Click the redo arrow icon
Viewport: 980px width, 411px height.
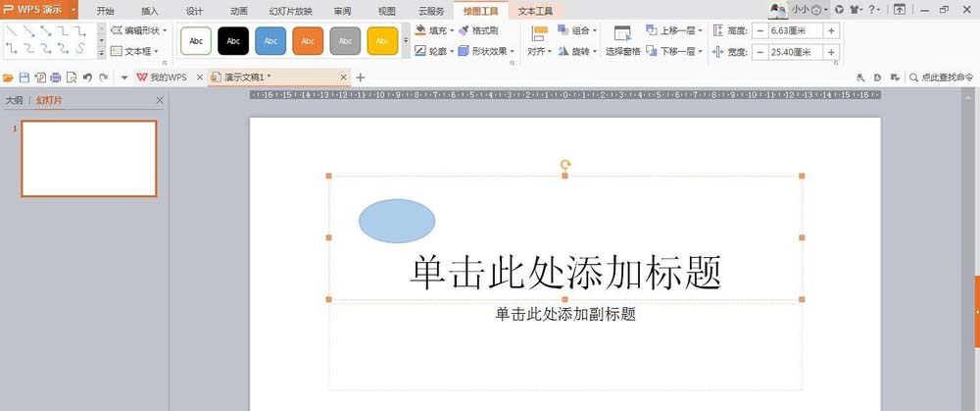point(103,77)
